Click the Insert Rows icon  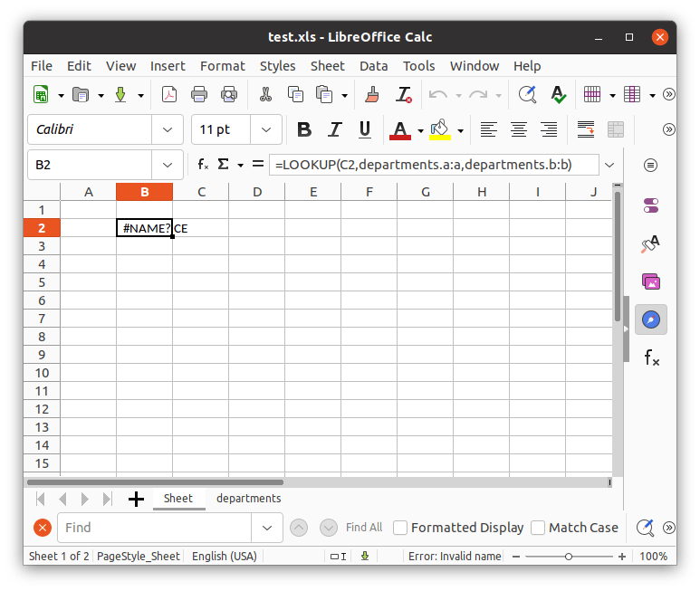[x=592, y=94]
